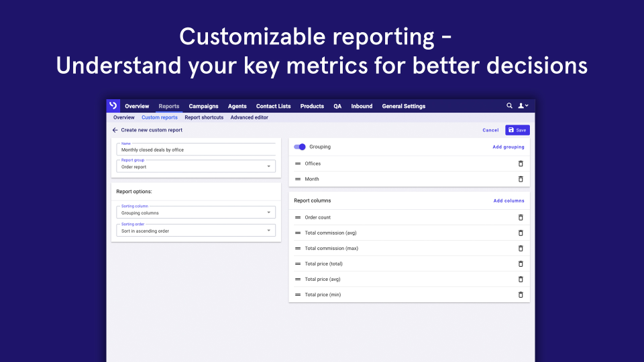This screenshot has width=644, height=362.
Task: Grab the drag handle for Month row
Action: (298, 179)
